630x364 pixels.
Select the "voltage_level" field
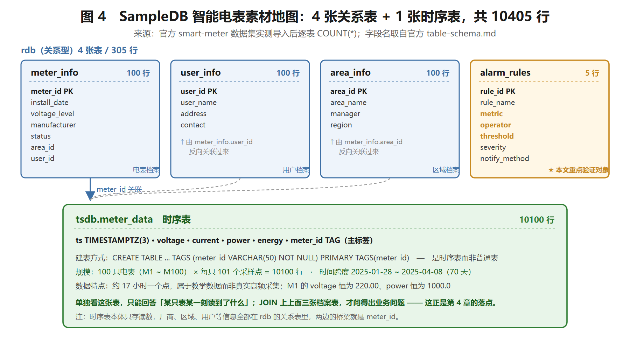(52, 114)
